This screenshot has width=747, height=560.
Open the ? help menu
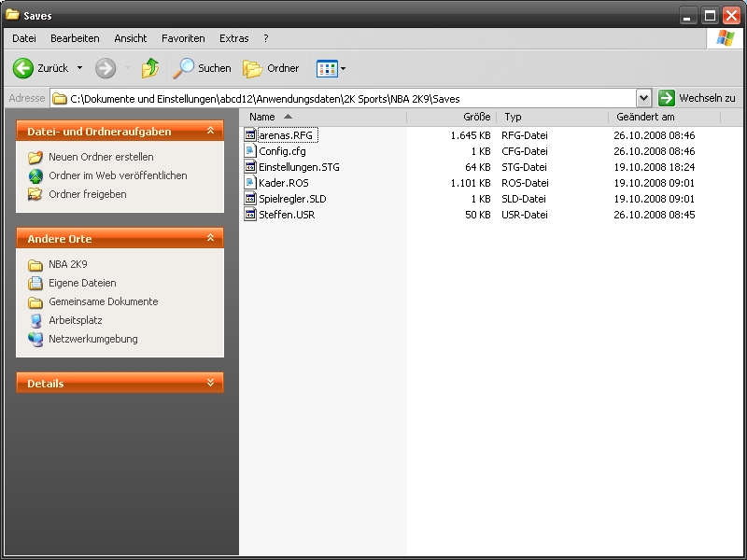(x=266, y=38)
